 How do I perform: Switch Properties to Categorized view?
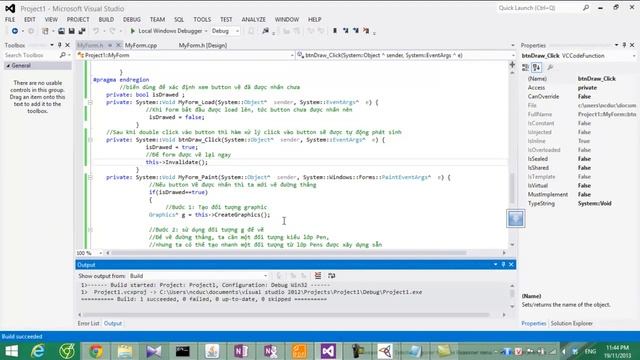click(x=526, y=67)
